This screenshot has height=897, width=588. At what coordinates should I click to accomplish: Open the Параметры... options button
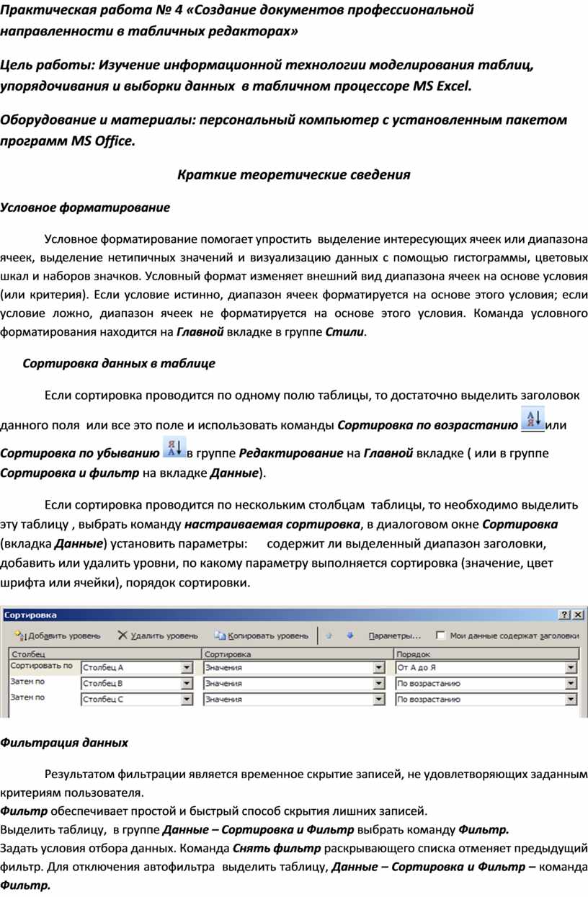[395, 636]
